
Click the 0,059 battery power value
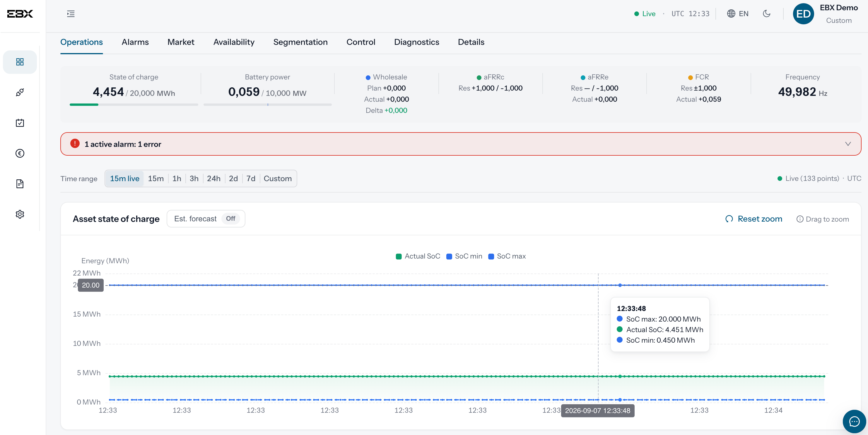click(244, 92)
